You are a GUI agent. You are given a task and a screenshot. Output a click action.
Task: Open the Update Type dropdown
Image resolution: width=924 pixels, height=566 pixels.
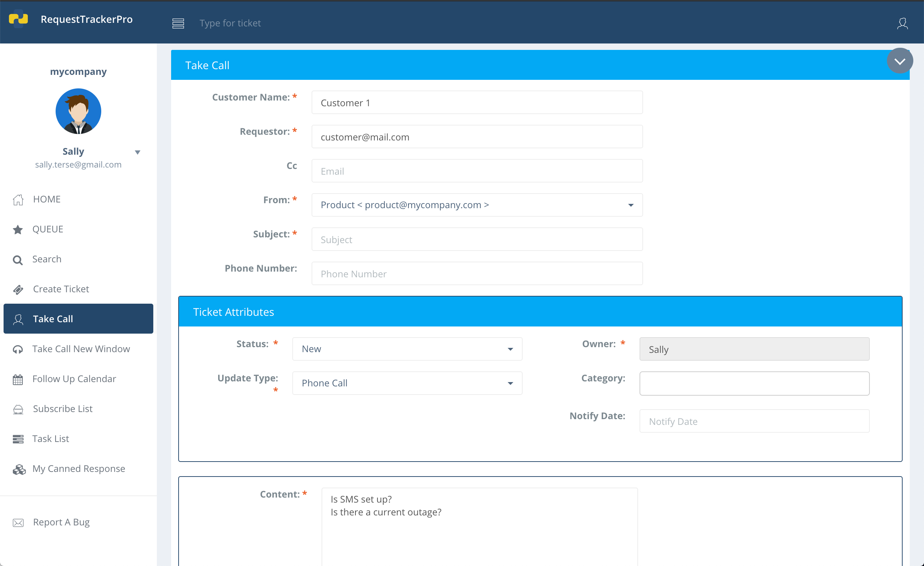pos(407,383)
